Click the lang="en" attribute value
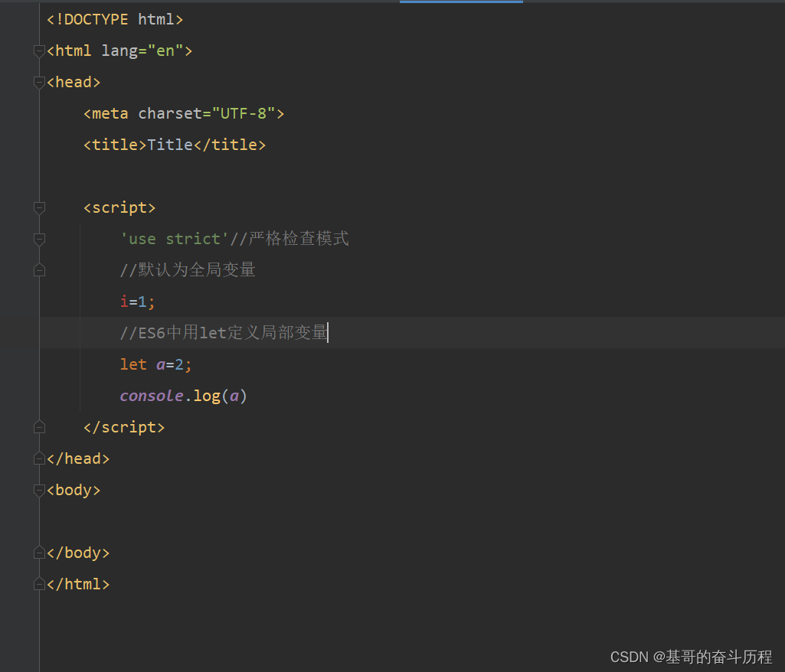 165,51
